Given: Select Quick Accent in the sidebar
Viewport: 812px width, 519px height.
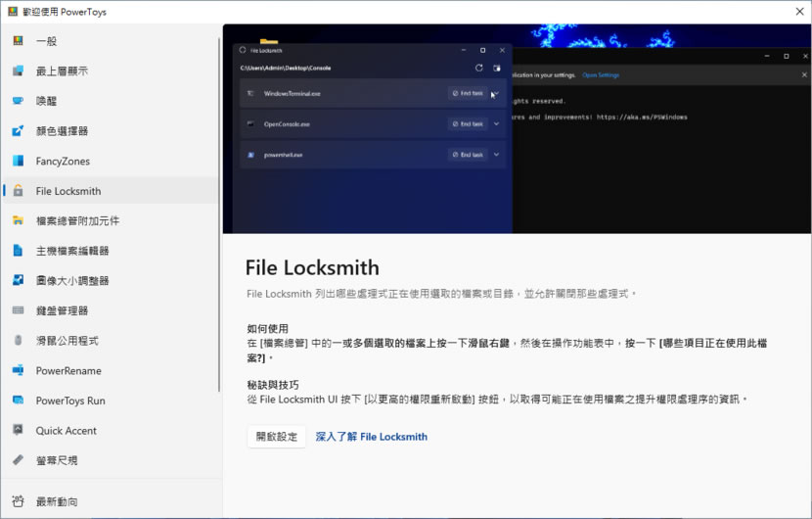Looking at the screenshot, I should 68,431.
